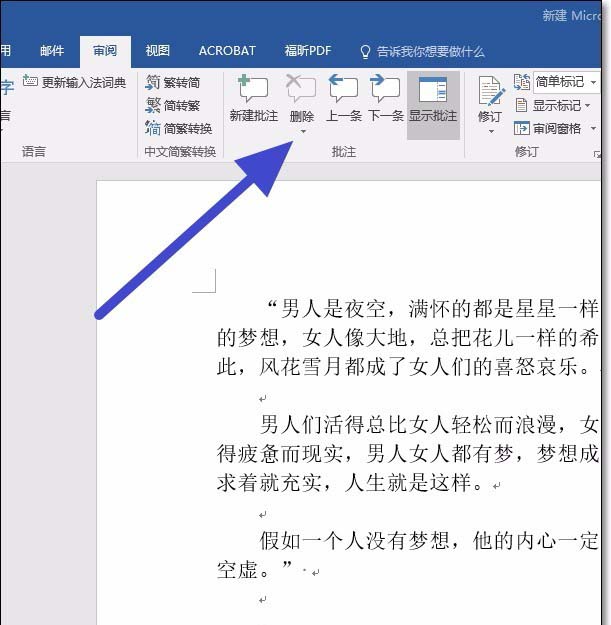Screen dimensions: 611x625
Task: Open the Tracking (修订) group dialog launcher
Action: (x=597, y=154)
